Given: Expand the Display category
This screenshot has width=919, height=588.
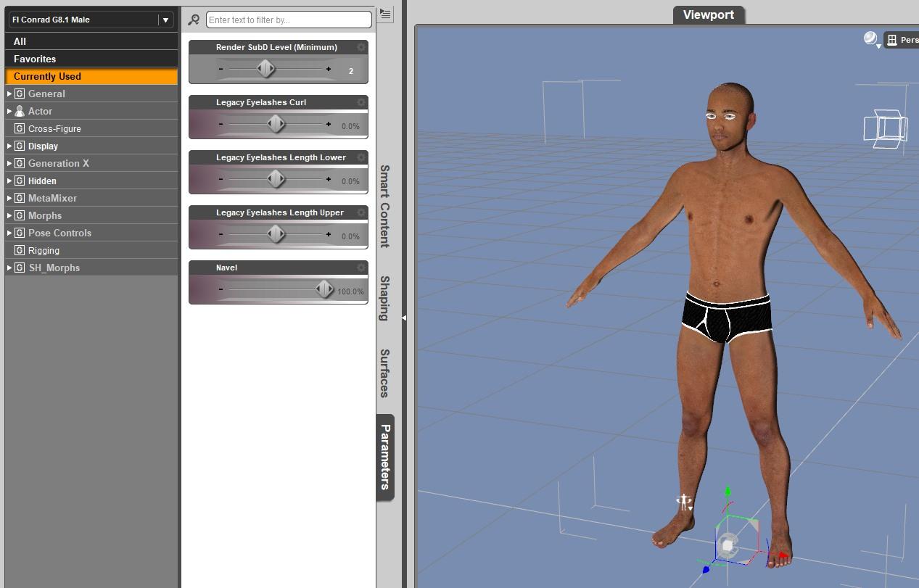Looking at the screenshot, I should point(9,146).
